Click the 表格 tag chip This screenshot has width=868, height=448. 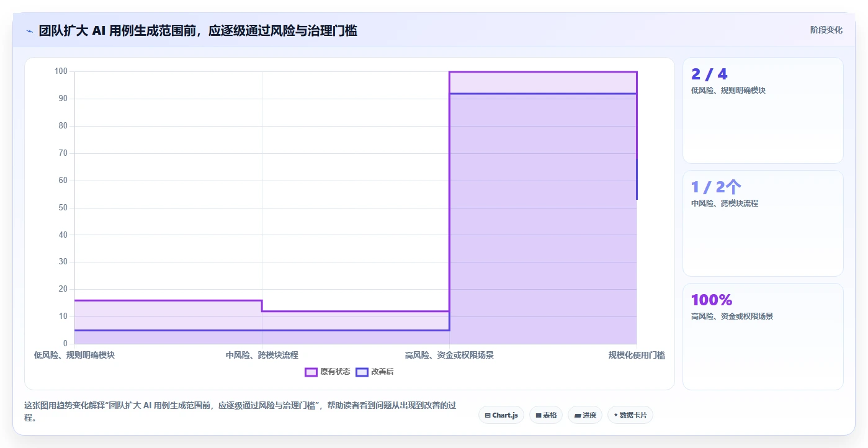(x=546, y=415)
